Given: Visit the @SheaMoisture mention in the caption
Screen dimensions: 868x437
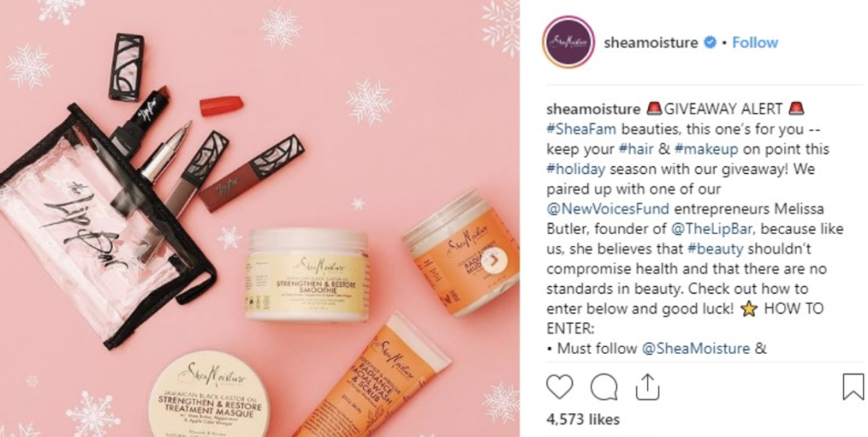Looking at the screenshot, I should point(695,349).
